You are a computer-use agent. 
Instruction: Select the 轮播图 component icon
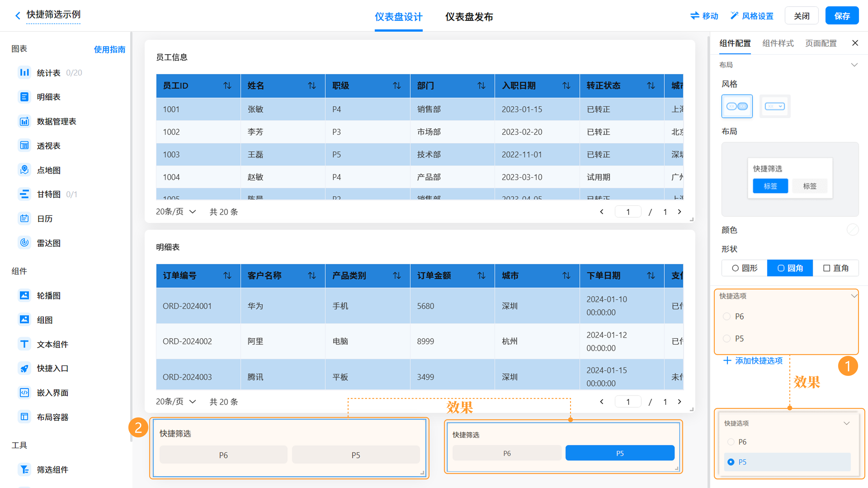(x=24, y=296)
